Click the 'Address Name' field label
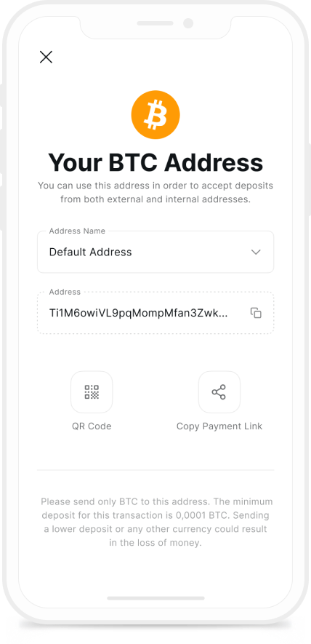The width and height of the screenshot is (311, 644). coord(77,231)
